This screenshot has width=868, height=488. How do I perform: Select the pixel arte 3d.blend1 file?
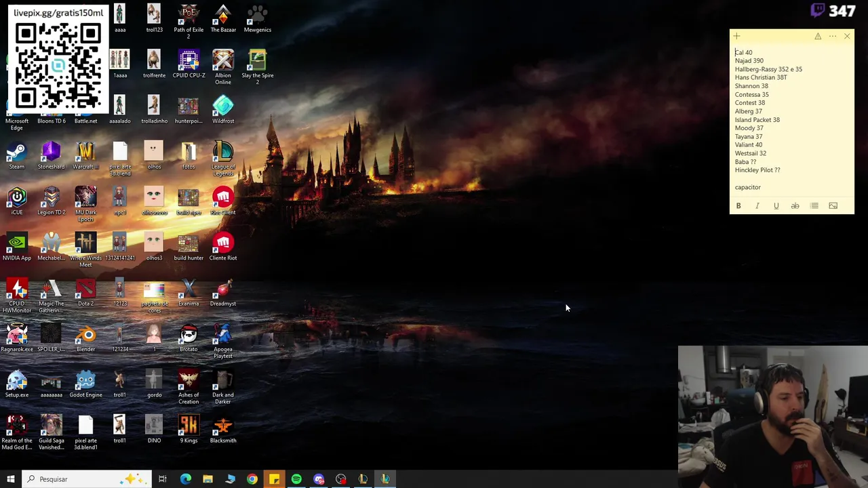85,432
